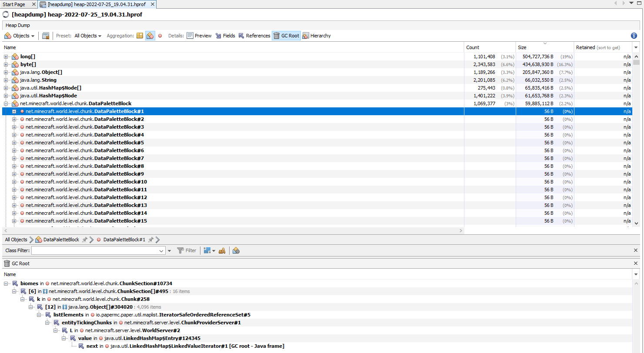Click the Filter button
This screenshot has height=353, width=644.
click(187, 250)
